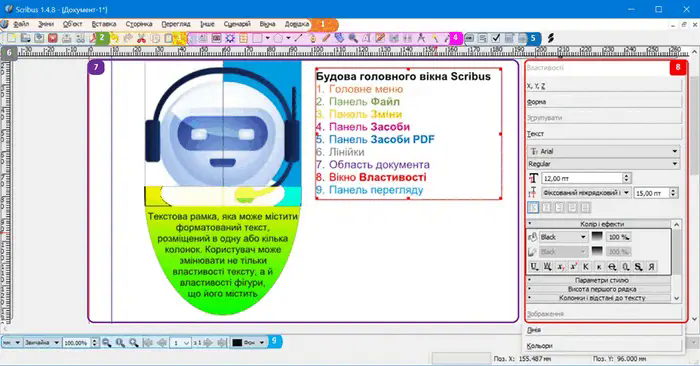The width and height of the screenshot is (700, 366).
Task: Print the document using the printer icon
Action: tap(67, 38)
